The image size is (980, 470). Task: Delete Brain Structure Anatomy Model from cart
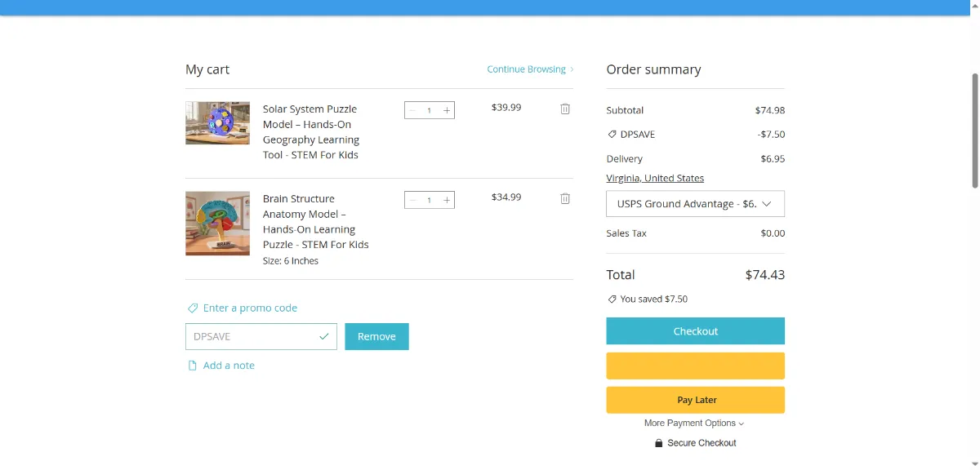[x=565, y=198]
